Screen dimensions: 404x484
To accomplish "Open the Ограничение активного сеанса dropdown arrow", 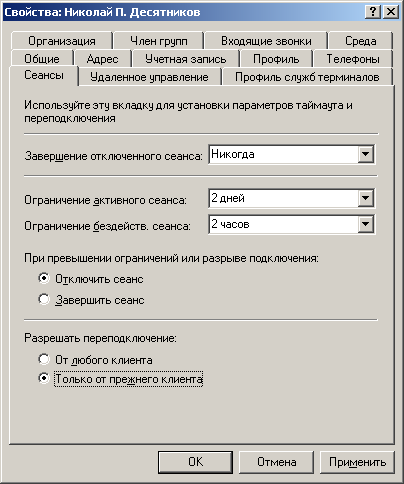I will 366,198.
